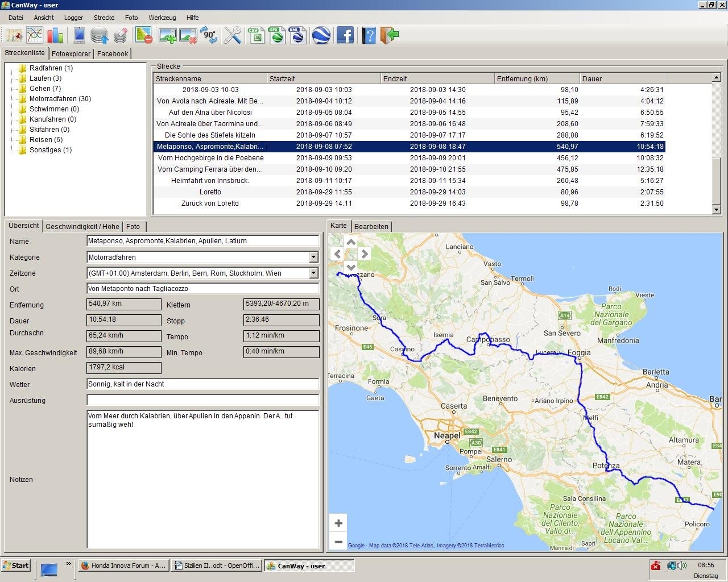Open the Zeitzone dropdown
This screenshot has width=728, height=582.
click(x=313, y=273)
